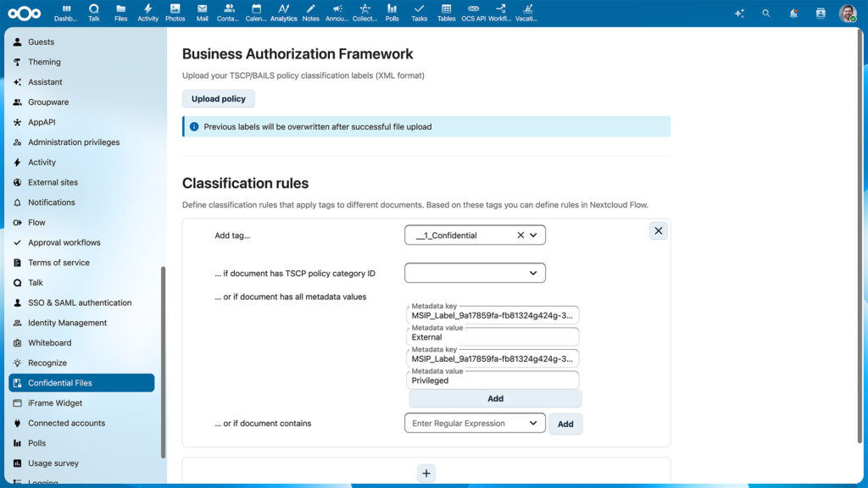Remove the classification rule with X button

[659, 230]
